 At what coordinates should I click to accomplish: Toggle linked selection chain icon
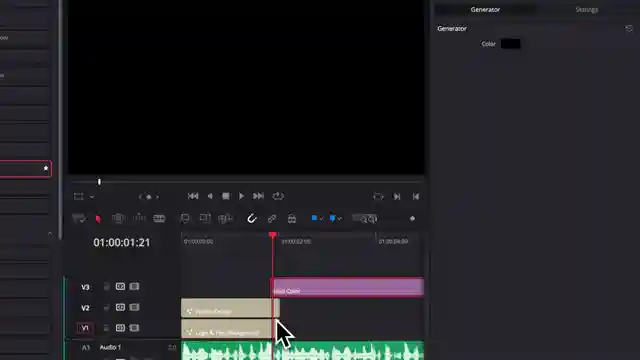272,219
